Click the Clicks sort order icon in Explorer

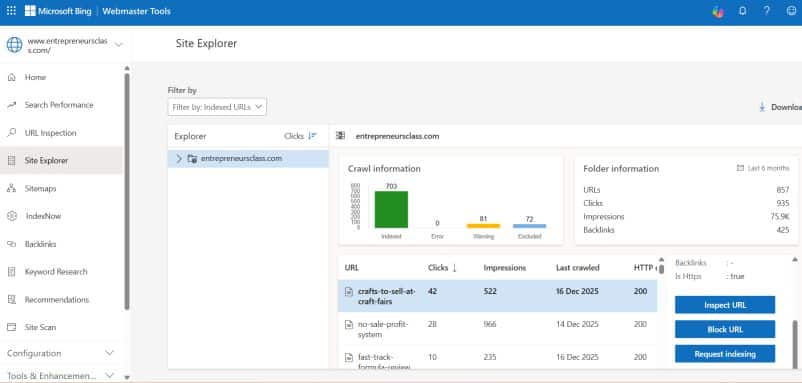[x=313, y=136]
